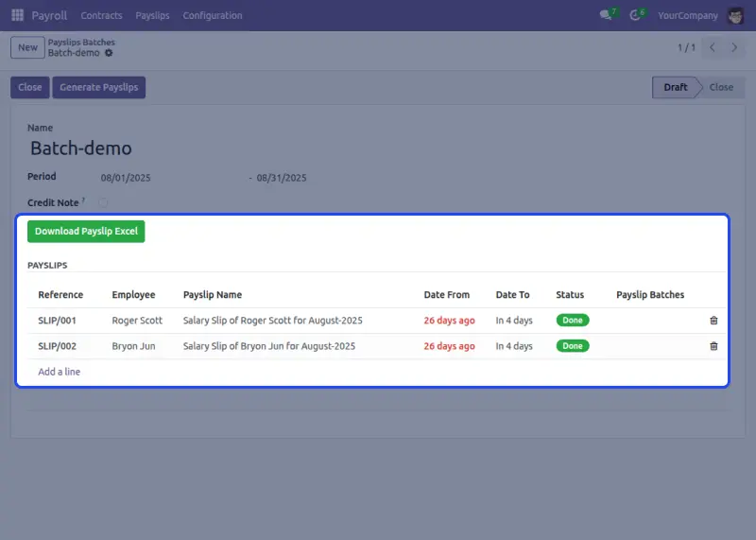Select the Close status stage
Image resolution: width=756 pixels, height=540 pixels.
[721, 87]
